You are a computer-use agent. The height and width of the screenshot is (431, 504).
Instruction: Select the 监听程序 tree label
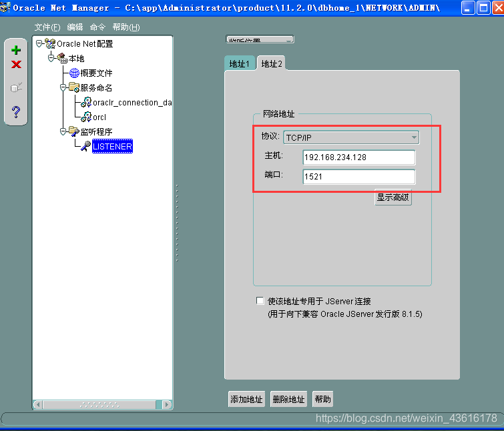pyautogui.click(x=96, y=131)
